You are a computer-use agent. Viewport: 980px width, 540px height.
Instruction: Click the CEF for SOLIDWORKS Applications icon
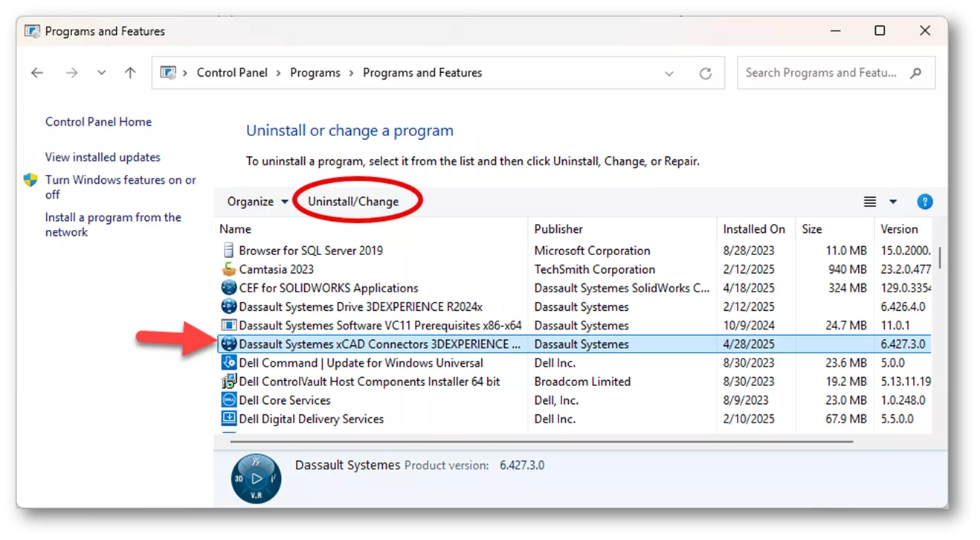228,288
